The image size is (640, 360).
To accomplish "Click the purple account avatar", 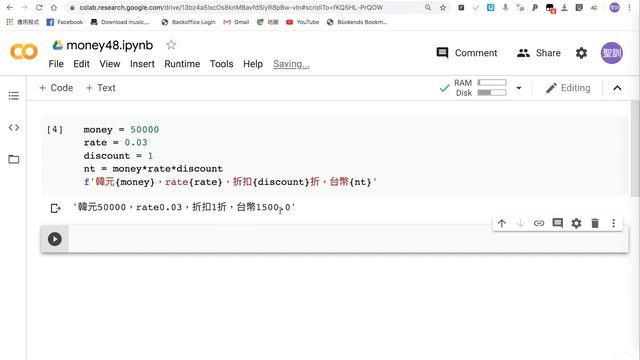I will click(x=611, y=53).
